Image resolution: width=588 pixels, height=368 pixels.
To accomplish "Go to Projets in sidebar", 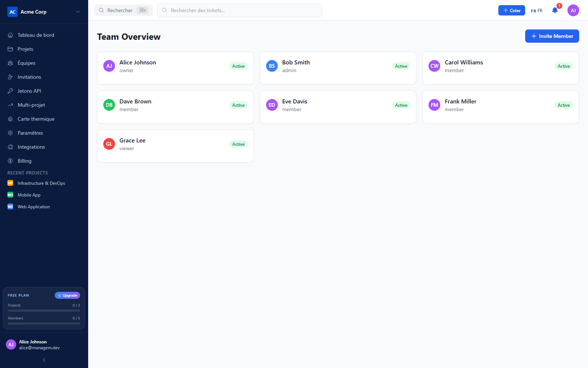I will click(x=44, y=49).
